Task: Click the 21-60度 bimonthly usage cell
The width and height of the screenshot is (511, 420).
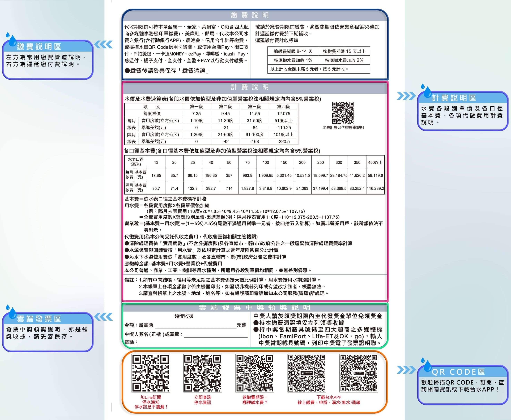Action: [225, 134]
